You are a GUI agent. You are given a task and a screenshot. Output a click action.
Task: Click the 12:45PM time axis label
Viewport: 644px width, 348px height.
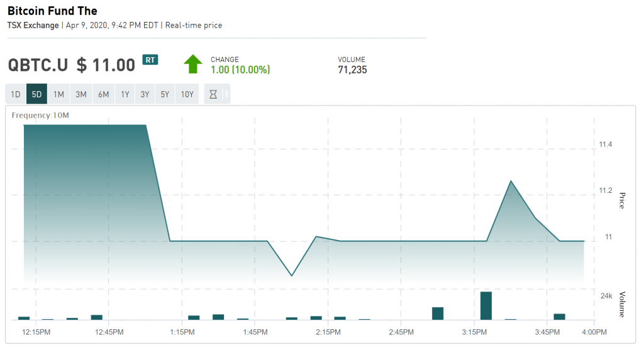point(109,332)
